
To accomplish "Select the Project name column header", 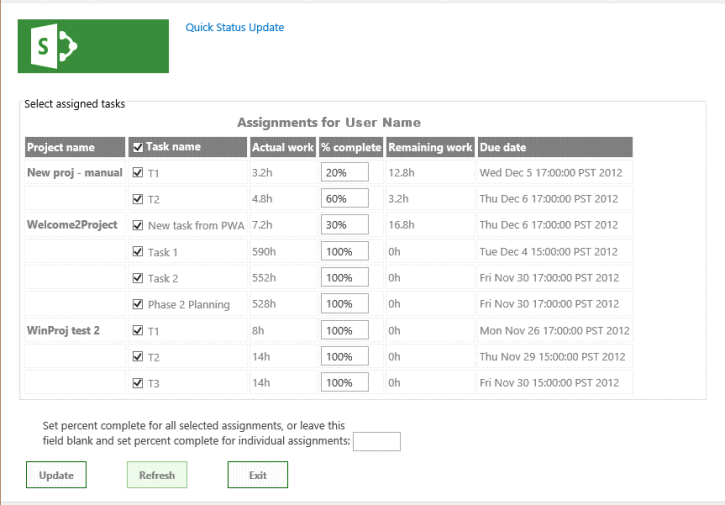I will 74,147.
